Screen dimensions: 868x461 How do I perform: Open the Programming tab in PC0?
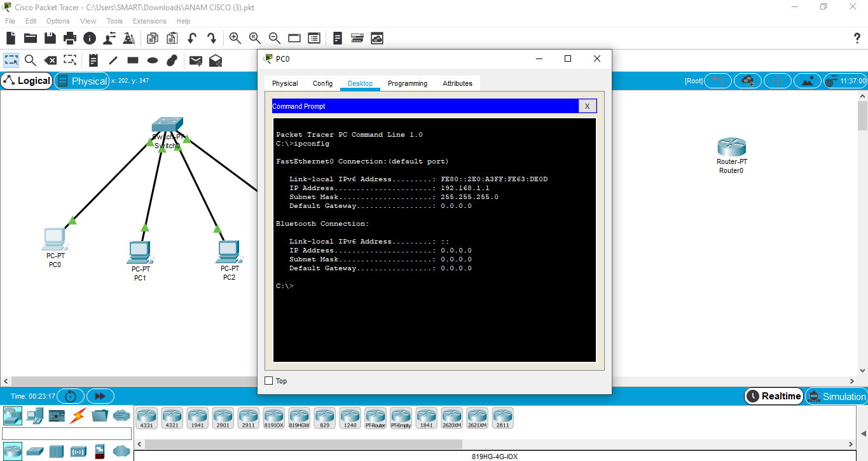pos(408,83)
